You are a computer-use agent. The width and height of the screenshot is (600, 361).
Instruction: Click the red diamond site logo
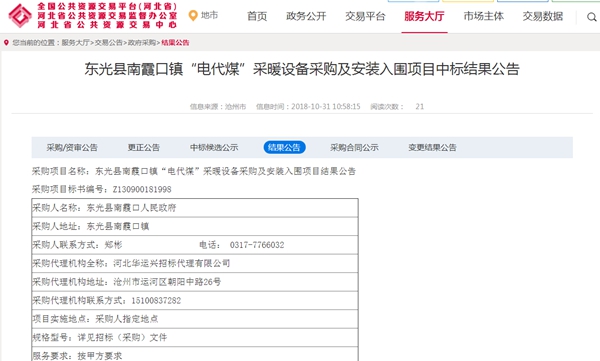pyautogui.click(x=20, y=16)
